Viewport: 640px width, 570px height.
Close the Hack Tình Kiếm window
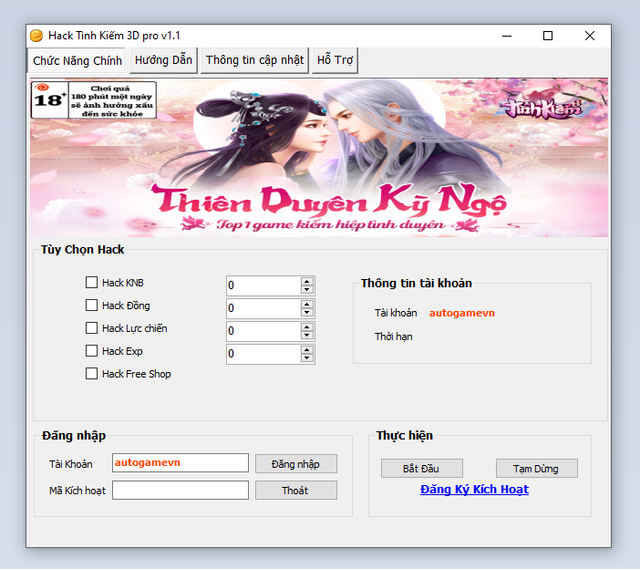point(589,36)
